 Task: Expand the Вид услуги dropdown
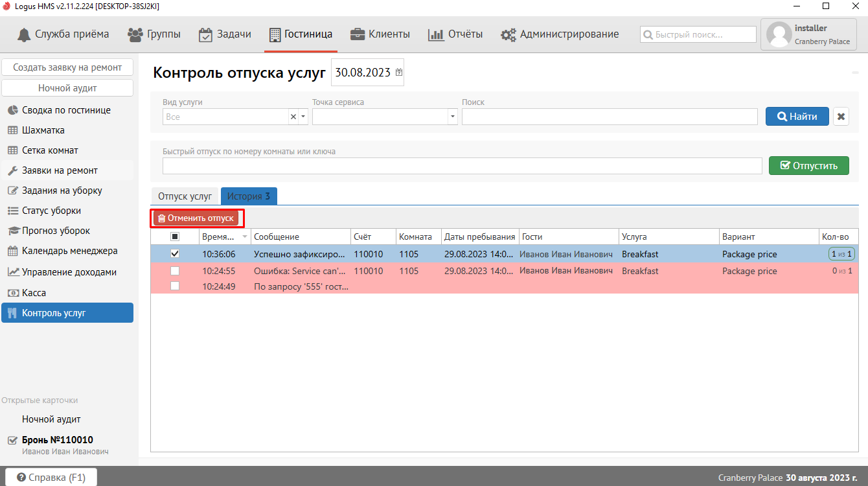click(x=304, y=117)
